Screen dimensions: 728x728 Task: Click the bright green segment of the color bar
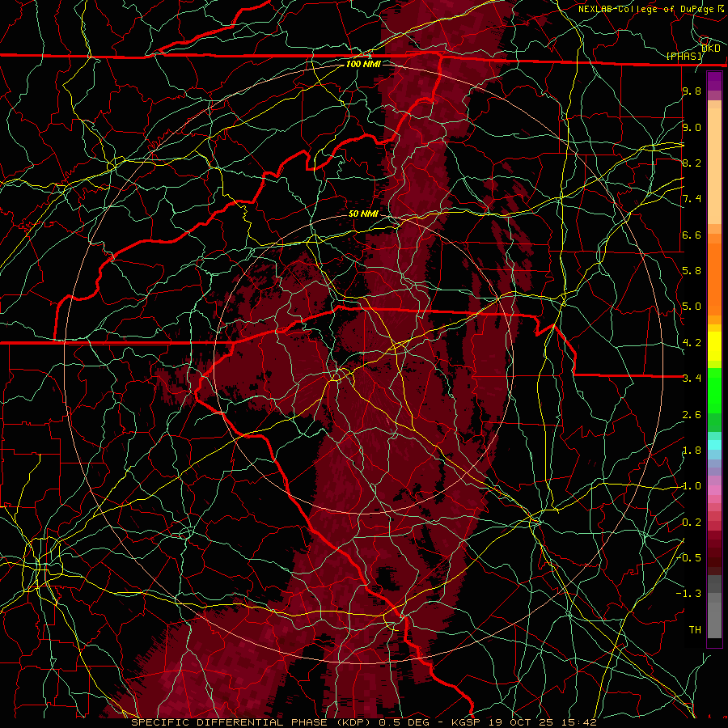714,390
